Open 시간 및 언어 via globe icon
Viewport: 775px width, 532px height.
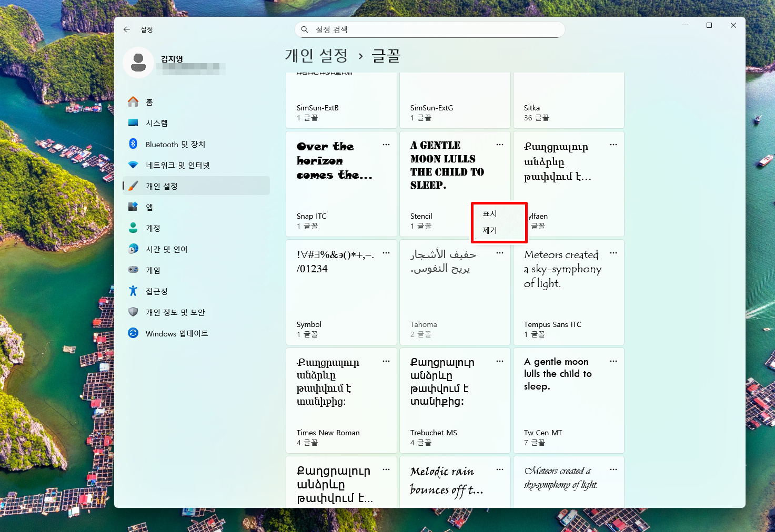(x=133, y=249)
